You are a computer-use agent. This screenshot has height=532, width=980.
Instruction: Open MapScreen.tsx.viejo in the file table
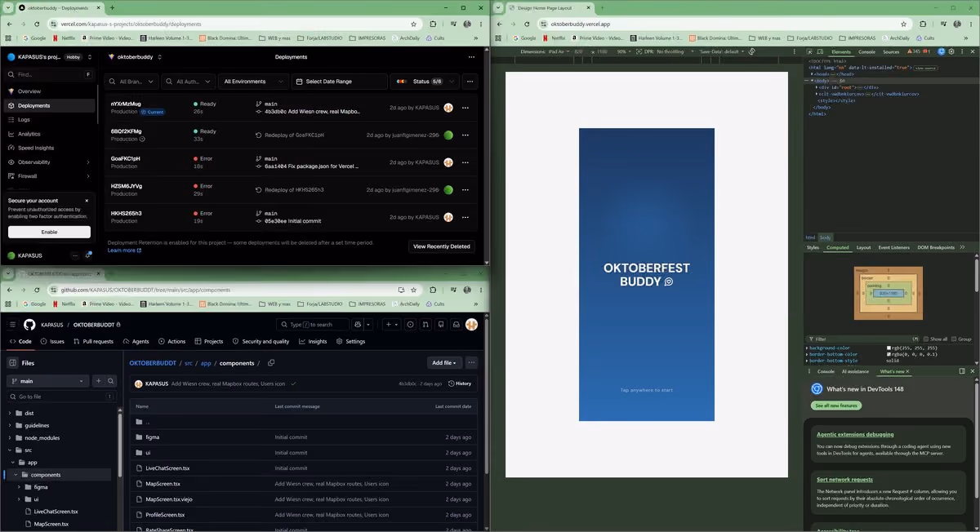tap(169, 499)
